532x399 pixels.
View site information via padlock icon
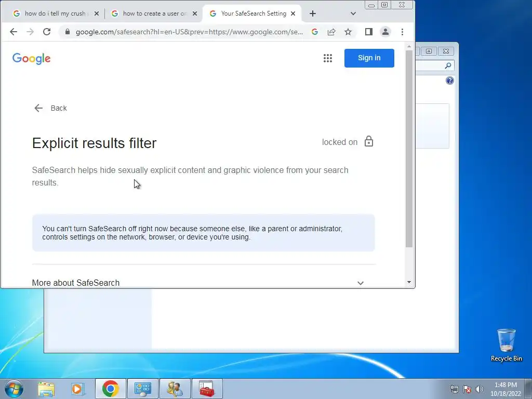68,32
